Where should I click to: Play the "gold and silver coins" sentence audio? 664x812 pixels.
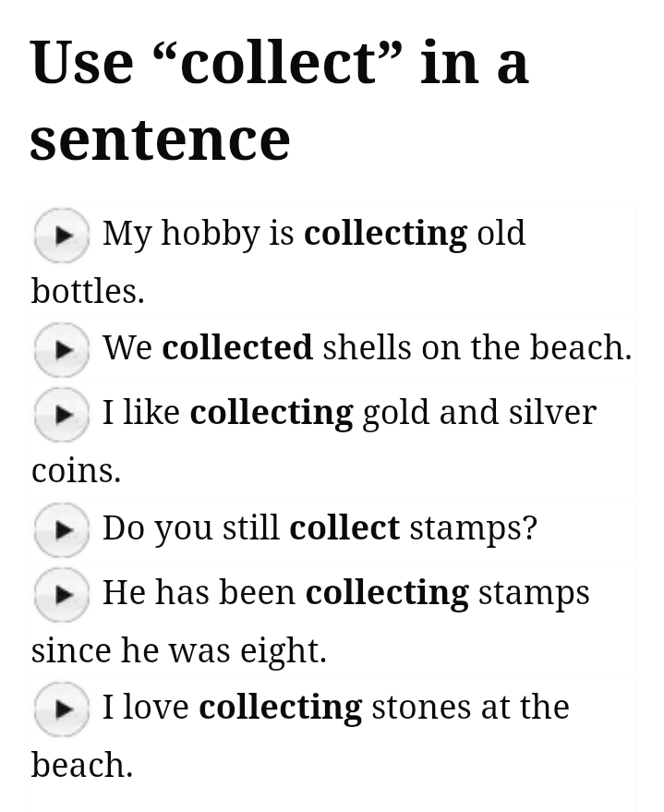(x=61, y=414)
